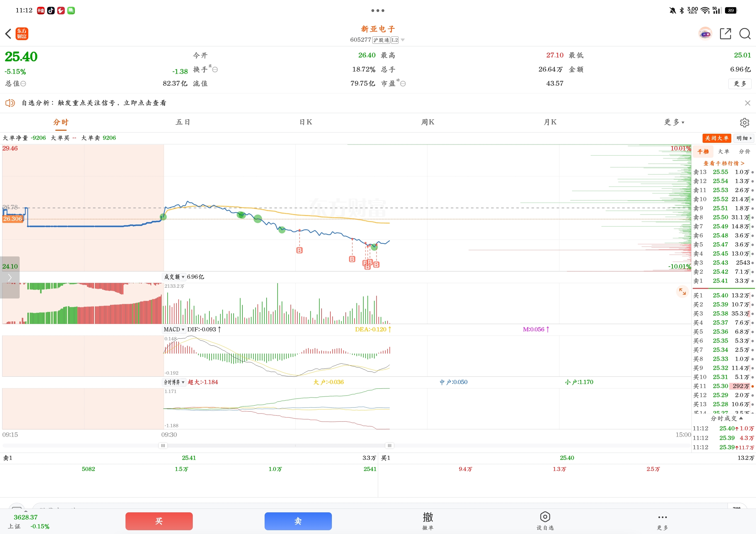Select the 买3 25.38 35.3万 order row
The height and width of the screenshot is (534, 756).
coord(723,314)
